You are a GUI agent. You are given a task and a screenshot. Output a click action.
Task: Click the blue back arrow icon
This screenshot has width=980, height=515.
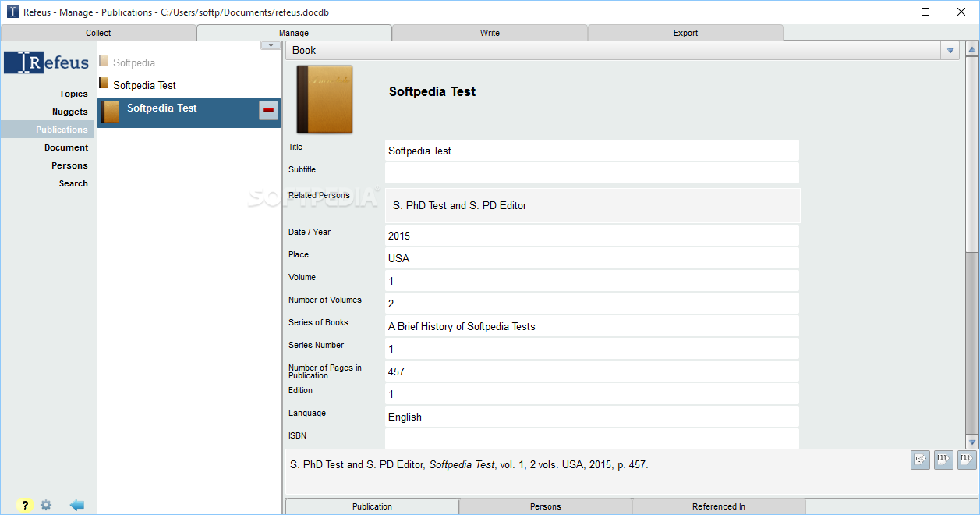point(77,505)
